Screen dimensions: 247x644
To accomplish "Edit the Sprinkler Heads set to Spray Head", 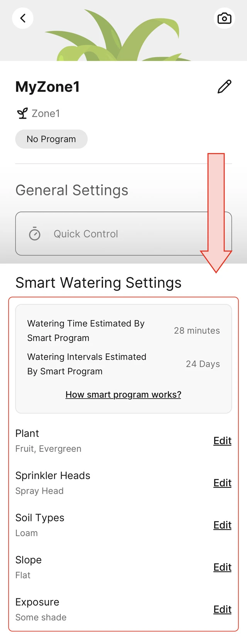I will tap(222, 482).
